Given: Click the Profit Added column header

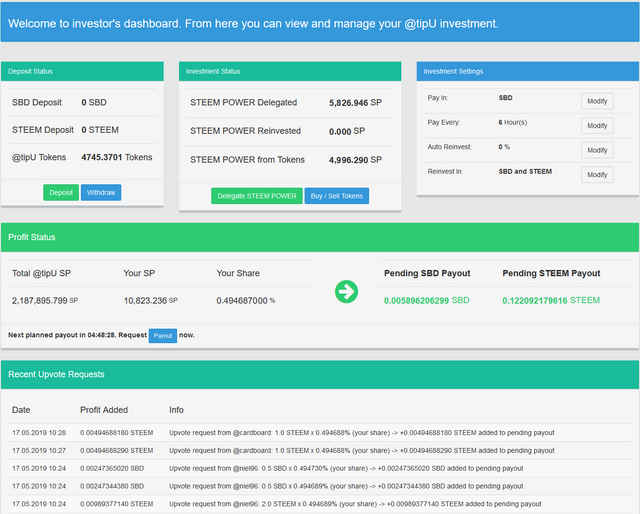Looking at the screenshot, I should (x=104, y=410).
